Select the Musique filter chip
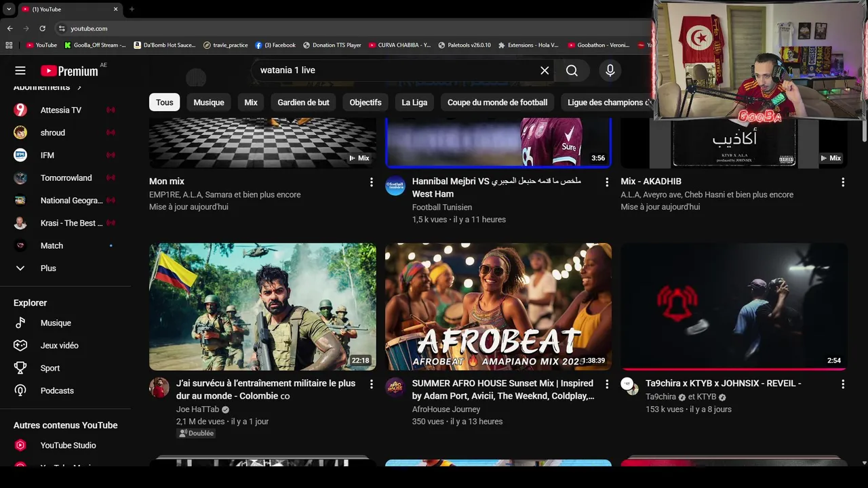Screen dimensions: 868x488 [209, 102]
